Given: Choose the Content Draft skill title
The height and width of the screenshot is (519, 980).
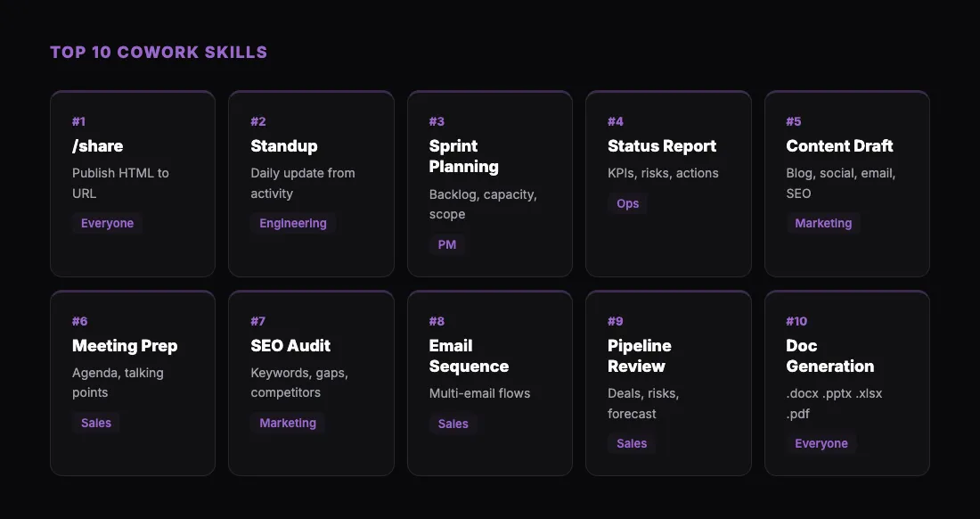Looking at the screenshot, I should click(x=839, y=146).
